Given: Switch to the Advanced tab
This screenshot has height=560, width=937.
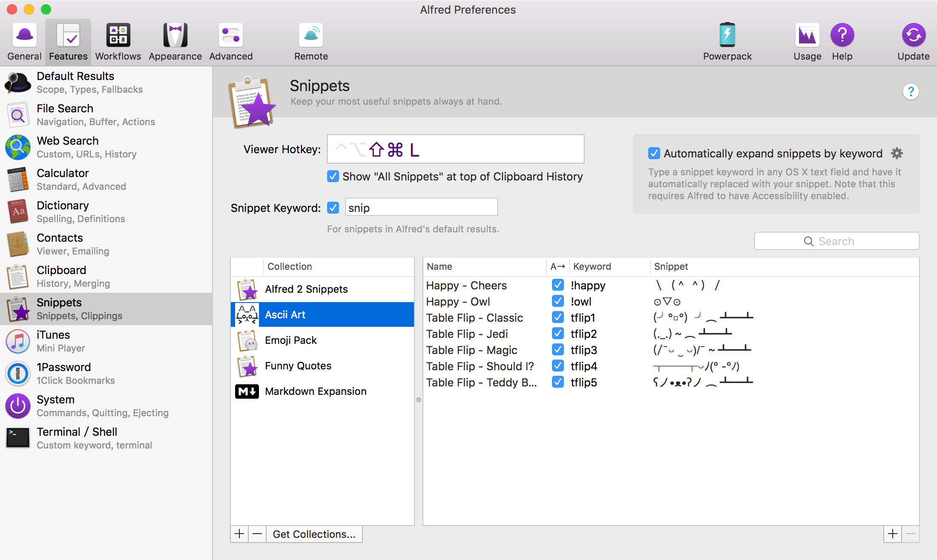Looking at the screenshot, I should click(231, 42).
